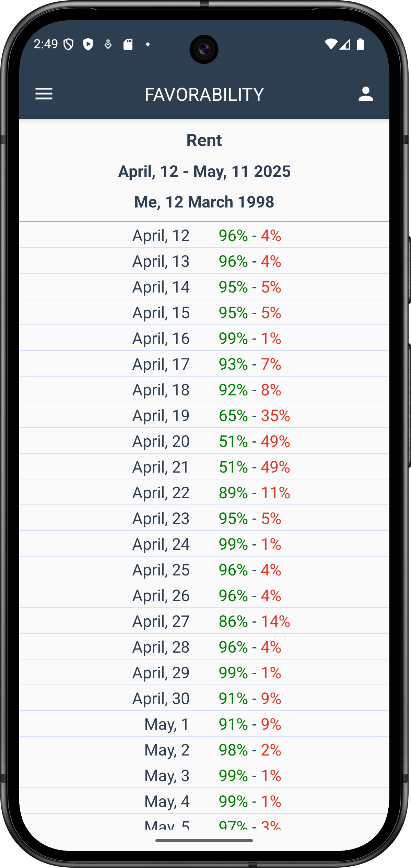The image size is (411, 868).
Task: Tap the SD card status icon
Action: [128, 44]
